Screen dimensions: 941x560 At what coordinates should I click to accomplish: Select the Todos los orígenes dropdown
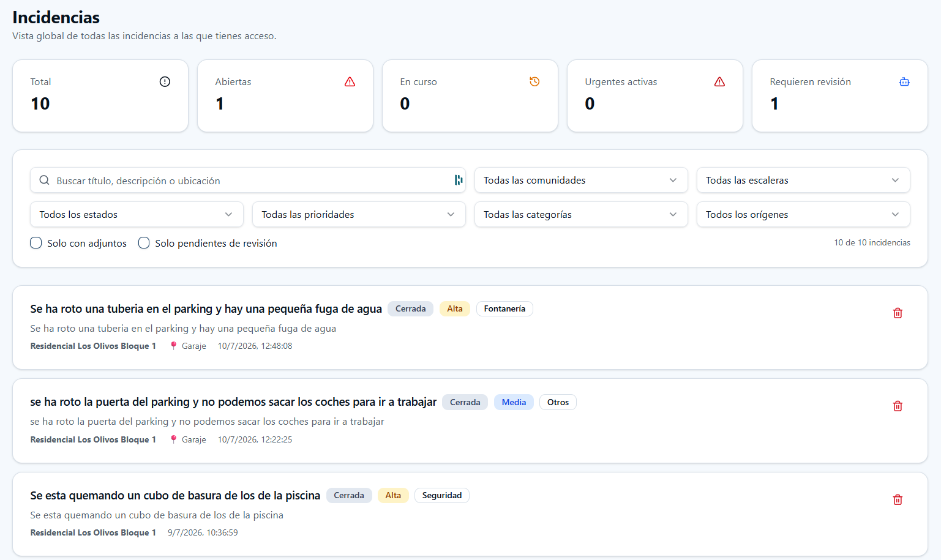click(x=803, y=214)
